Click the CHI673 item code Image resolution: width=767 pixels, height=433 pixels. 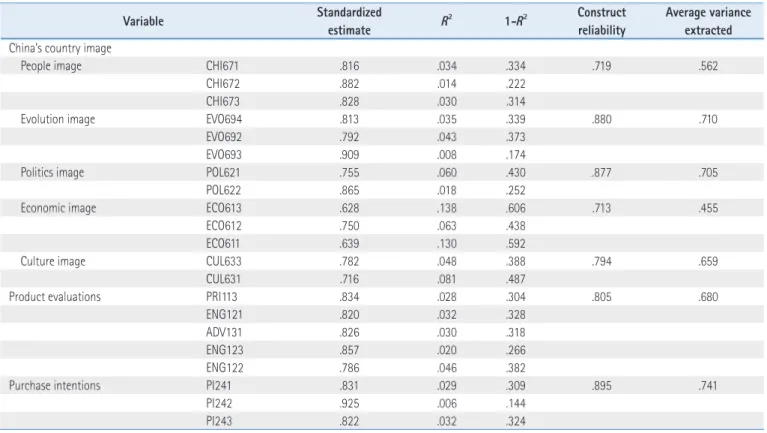(x=223, y=101)
